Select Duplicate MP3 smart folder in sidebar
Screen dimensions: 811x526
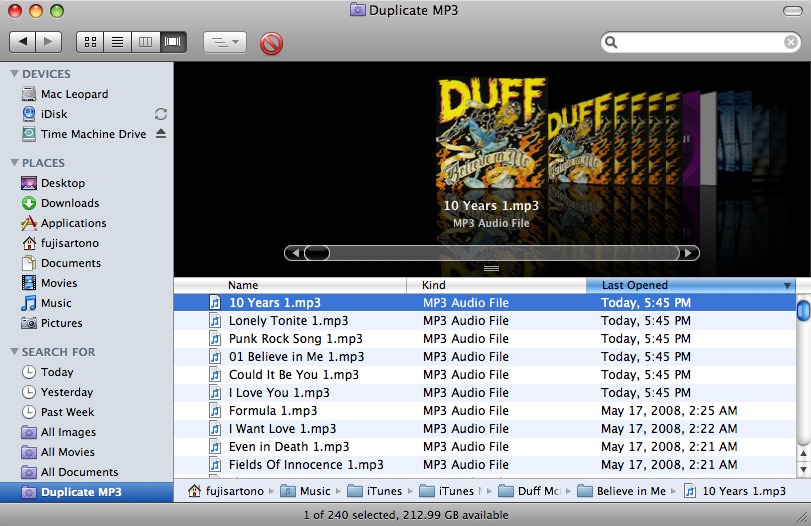coord(86,492)
